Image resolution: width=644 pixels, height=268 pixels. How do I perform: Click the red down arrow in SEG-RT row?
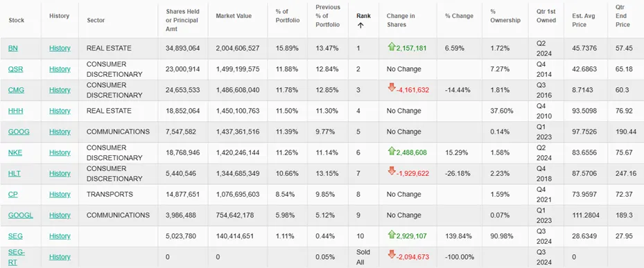pyautogui.click(x=392, y=254)
